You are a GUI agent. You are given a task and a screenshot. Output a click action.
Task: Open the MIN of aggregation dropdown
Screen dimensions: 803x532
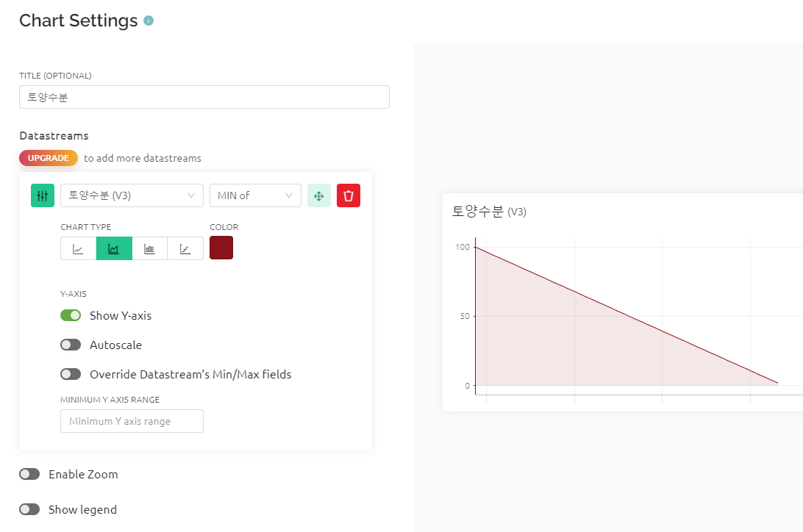pos(255,195)
